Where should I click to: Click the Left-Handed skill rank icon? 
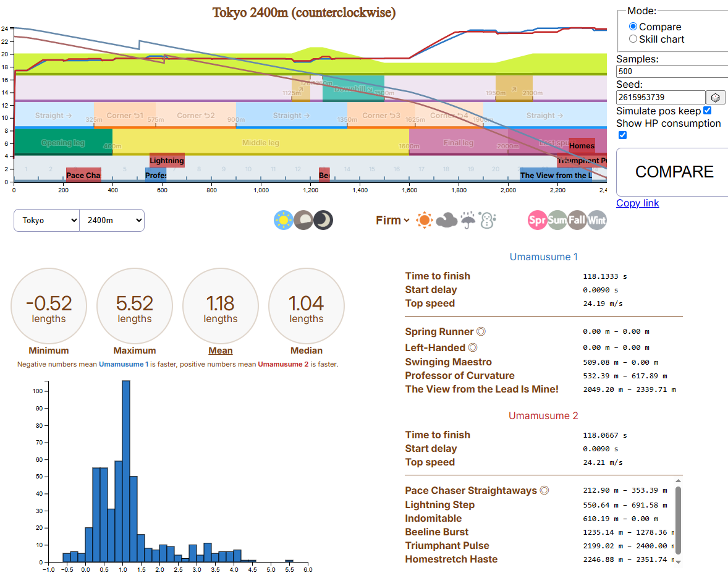pos(473,347)
